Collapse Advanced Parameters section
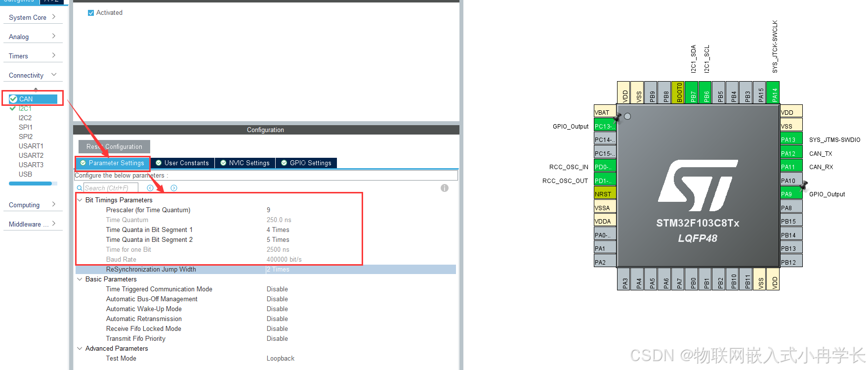 80,348
